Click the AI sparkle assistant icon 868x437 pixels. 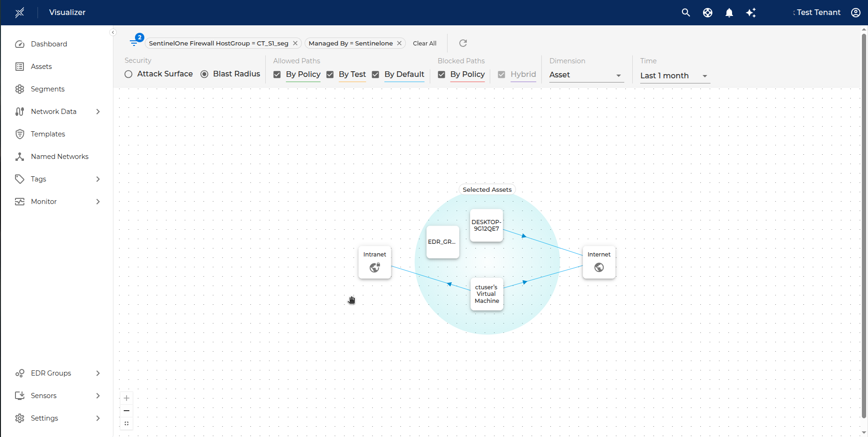[x=751, y=13]
